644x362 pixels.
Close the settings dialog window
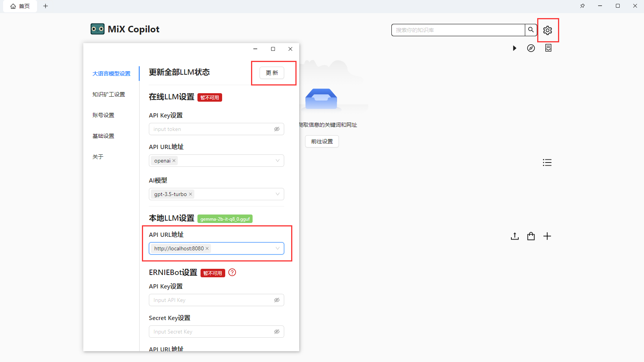290,49
